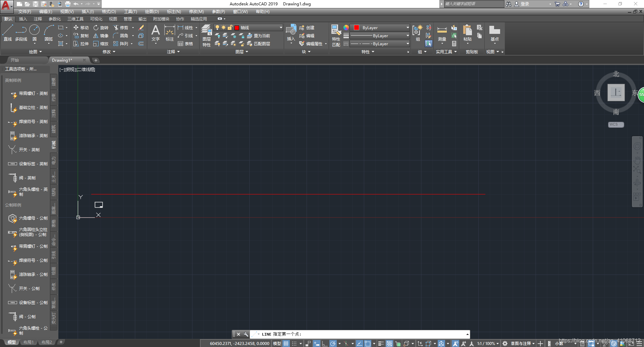The height and width of the screenshot is (347, 644).
Task: Toggle grid display in status bar
Action: 286,343
